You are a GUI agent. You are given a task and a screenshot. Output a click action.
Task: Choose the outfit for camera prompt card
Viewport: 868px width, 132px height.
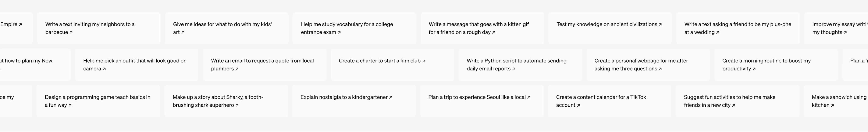click(137, 65)
